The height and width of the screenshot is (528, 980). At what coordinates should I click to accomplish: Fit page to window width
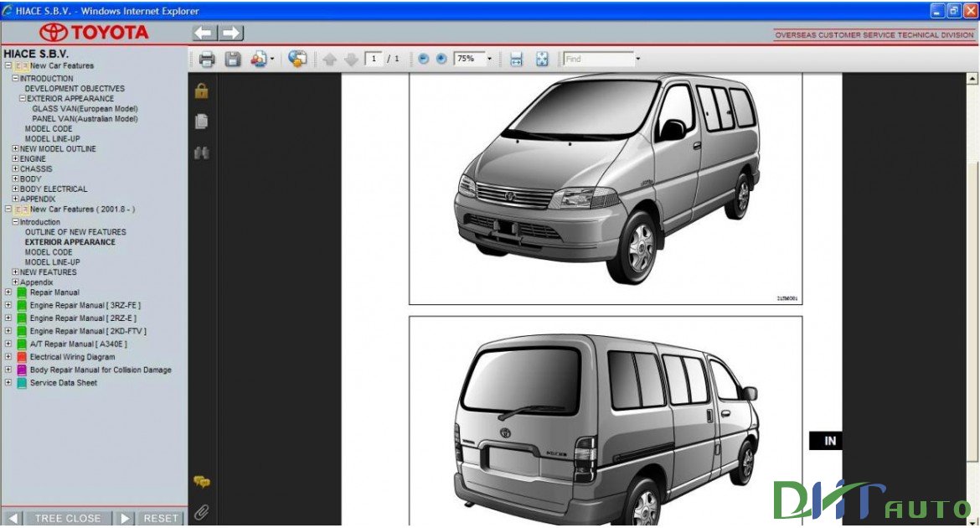(x=514, y=59)
